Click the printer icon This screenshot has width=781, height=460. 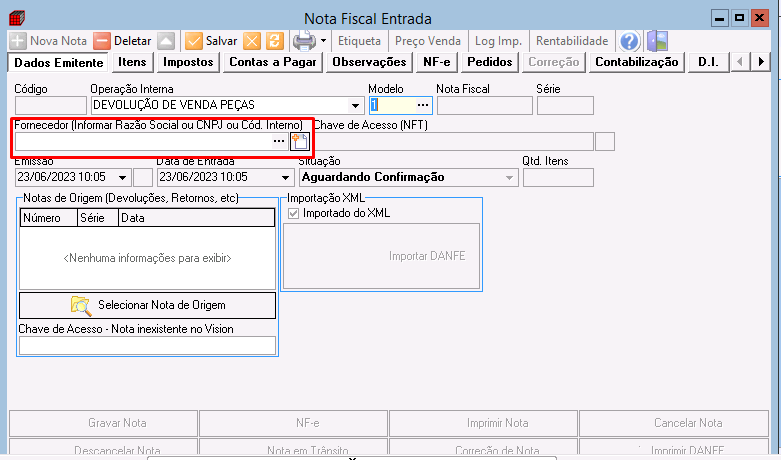click(x=304, y=41)
